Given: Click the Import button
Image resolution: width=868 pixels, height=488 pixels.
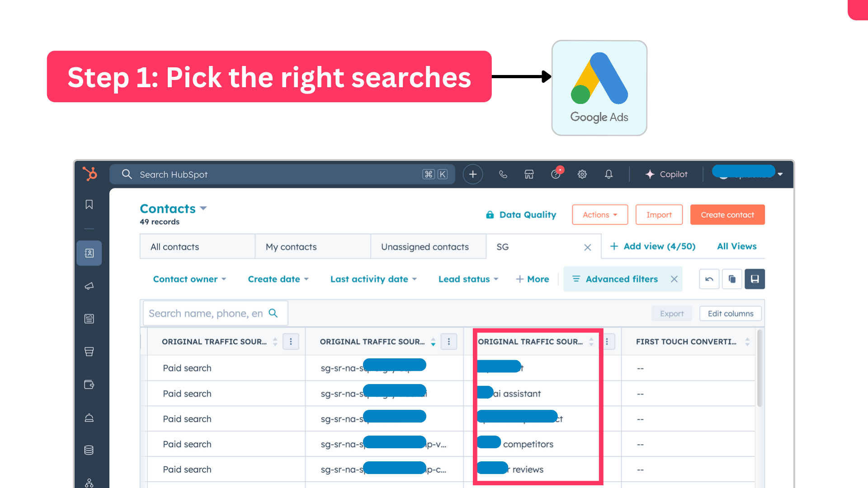Looking at the screenshot, I should [x=659, y=215].
